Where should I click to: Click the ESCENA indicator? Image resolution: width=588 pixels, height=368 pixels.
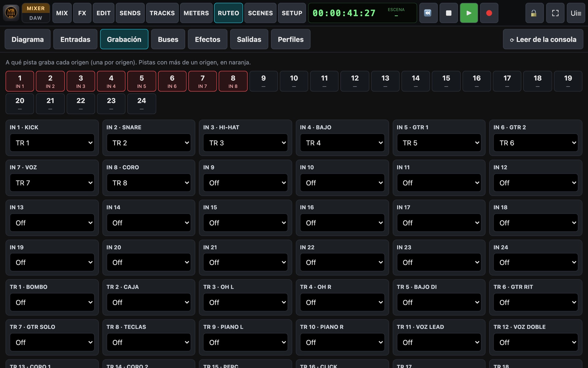tap(396, 13)
